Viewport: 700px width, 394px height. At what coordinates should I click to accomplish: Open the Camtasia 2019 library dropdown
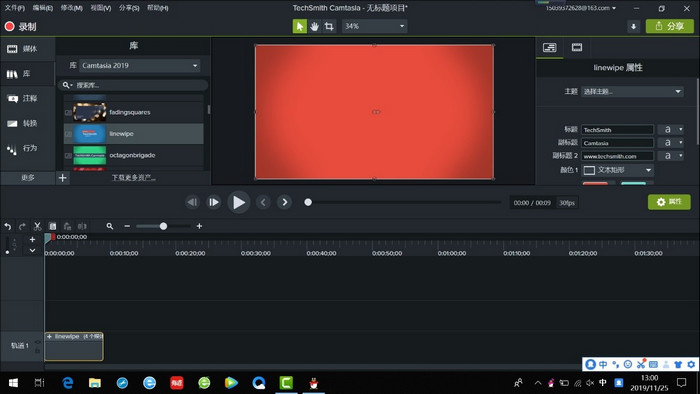click(139, 66)
